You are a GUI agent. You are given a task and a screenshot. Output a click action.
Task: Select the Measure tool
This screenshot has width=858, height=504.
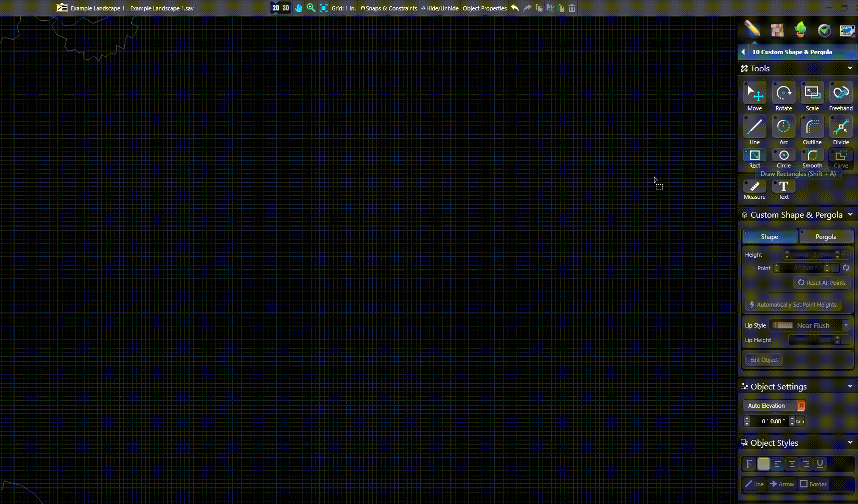pos(754,190)
